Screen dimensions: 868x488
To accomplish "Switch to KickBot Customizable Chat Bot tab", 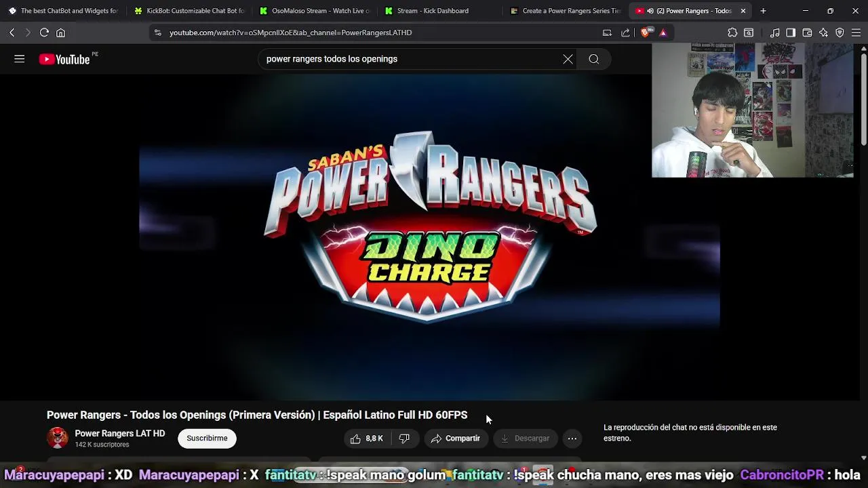I will pos(189,11).
